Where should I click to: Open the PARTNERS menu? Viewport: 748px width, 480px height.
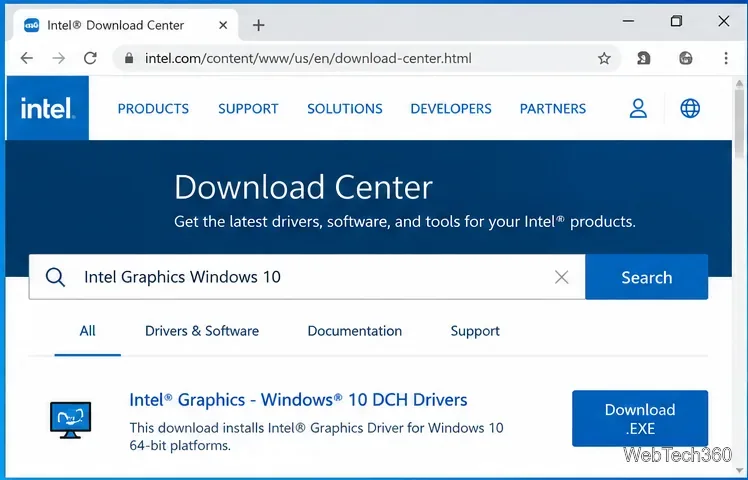pos(552,109)
